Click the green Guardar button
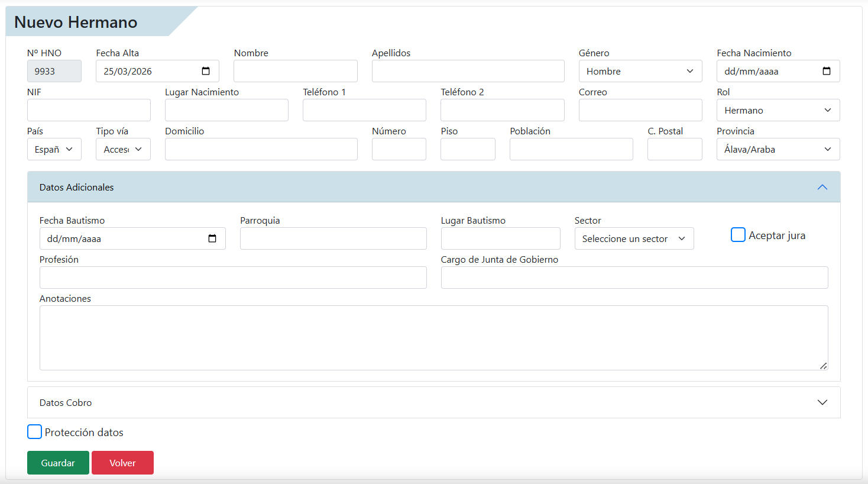Viewport: 868px width, 484px height. 58,463
